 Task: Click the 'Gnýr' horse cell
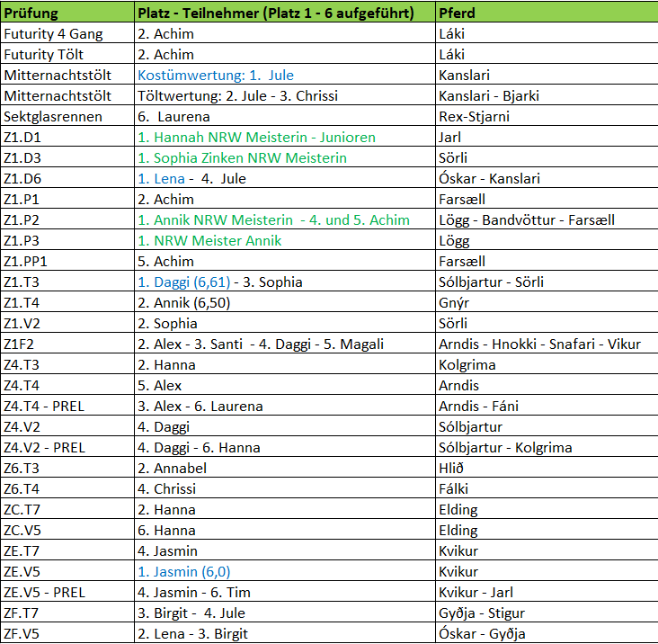[x=547, y=301]
